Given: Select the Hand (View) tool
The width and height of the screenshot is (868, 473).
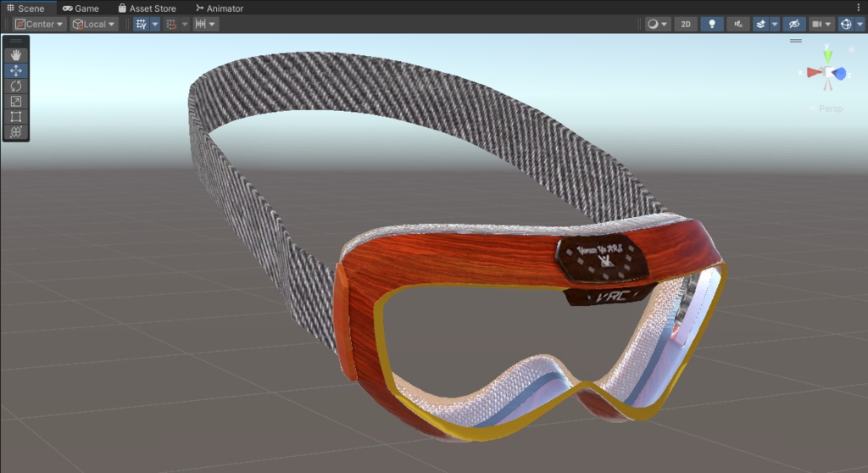Looking at the screenshot, I should tap(15, 55).
